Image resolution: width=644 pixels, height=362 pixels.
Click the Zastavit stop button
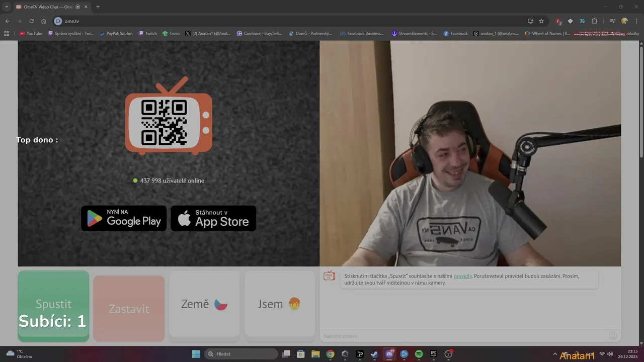[129, 309]
